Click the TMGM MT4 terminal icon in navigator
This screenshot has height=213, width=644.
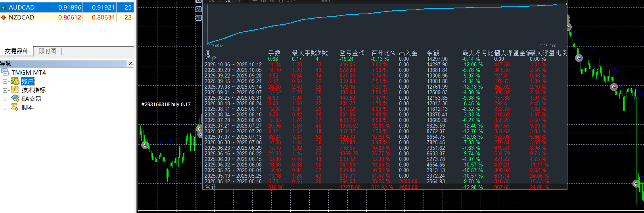coord(5,72)
